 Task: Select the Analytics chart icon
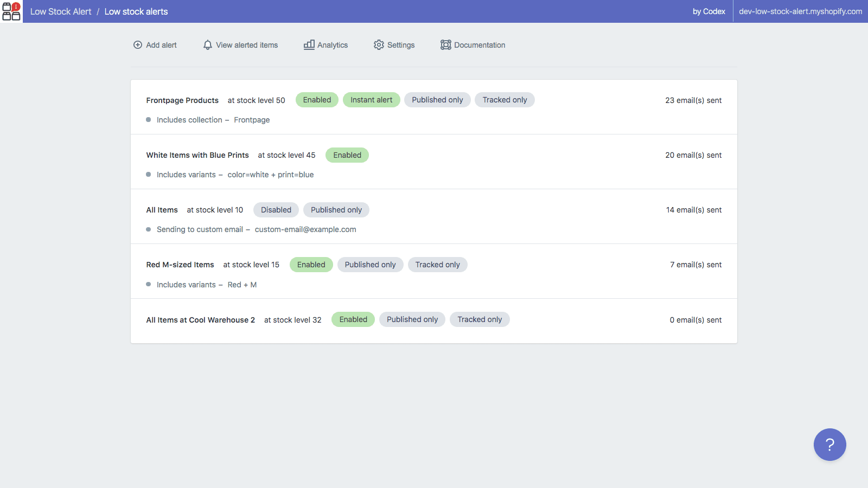[309, 45]
